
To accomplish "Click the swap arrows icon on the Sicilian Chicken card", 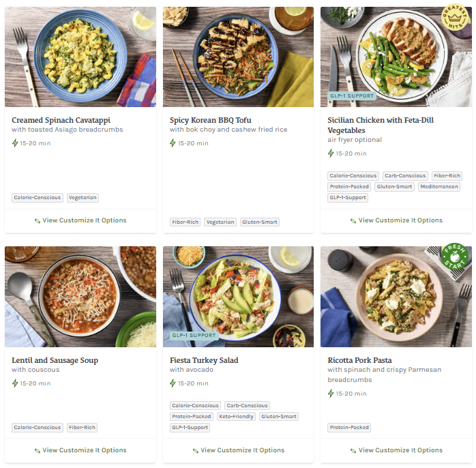I will point(353,220).
